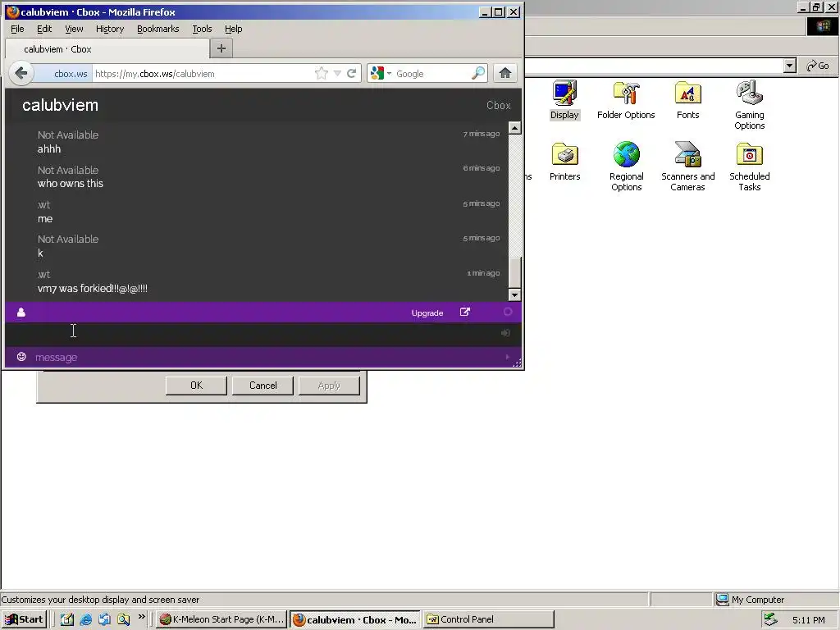The image size is (840, 630).
Task: Toggle the Cbox sound speaker icon
Action: (505, 333)
